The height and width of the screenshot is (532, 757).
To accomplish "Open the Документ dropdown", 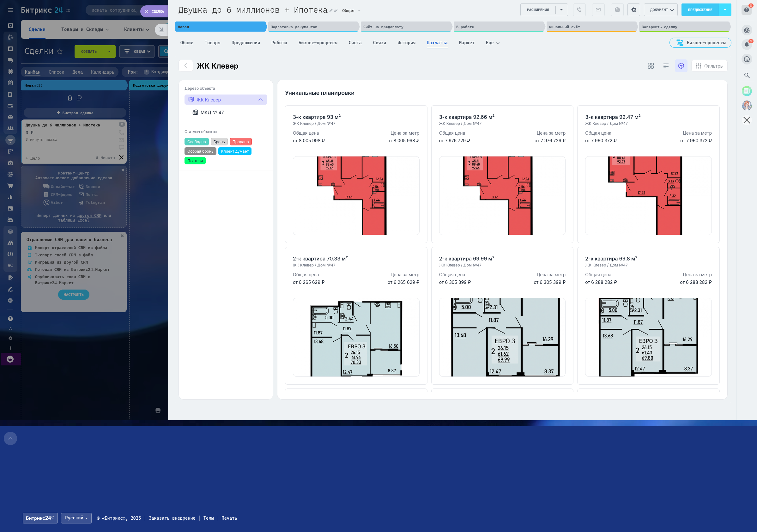I will pos(661,10).
